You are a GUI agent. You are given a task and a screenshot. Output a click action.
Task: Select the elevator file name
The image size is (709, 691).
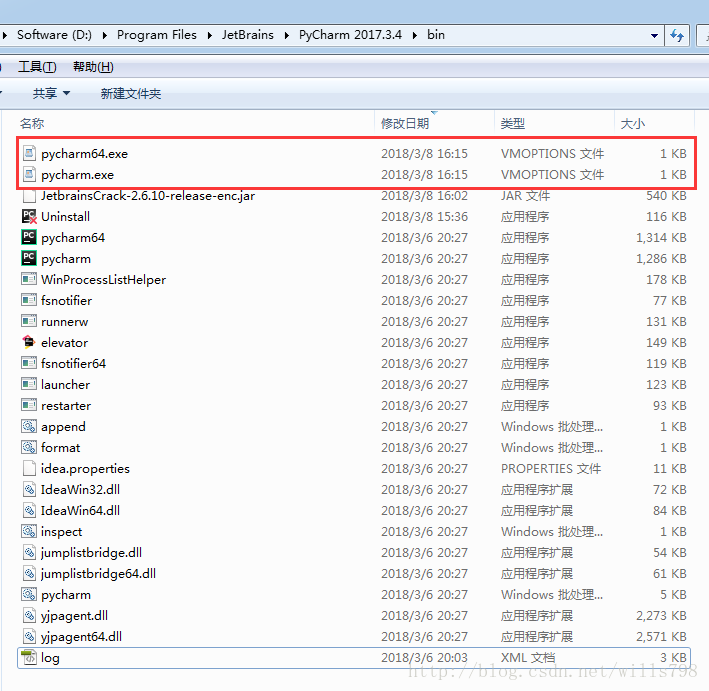pos(64,342)
